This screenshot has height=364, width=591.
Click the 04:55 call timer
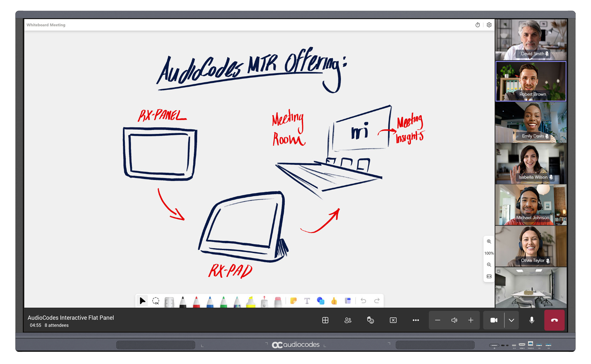click(x=35, y=325)
